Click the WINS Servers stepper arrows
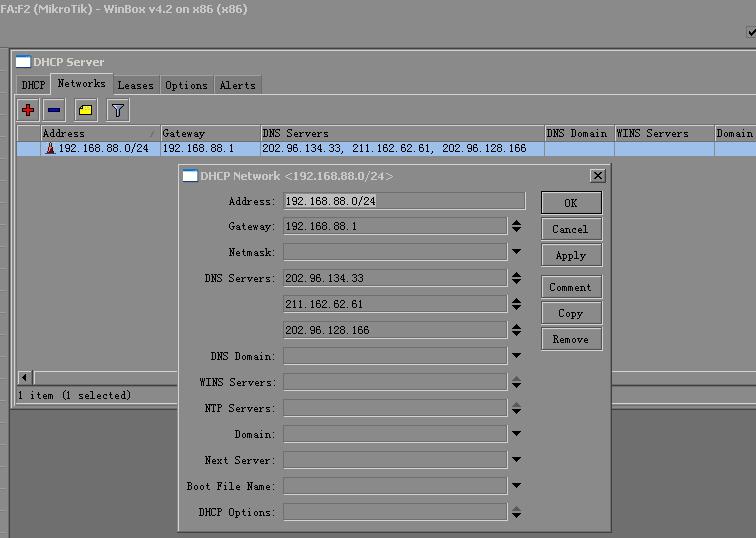The width and height of the screenshot is (756, 538). click(x=516, y=382)
